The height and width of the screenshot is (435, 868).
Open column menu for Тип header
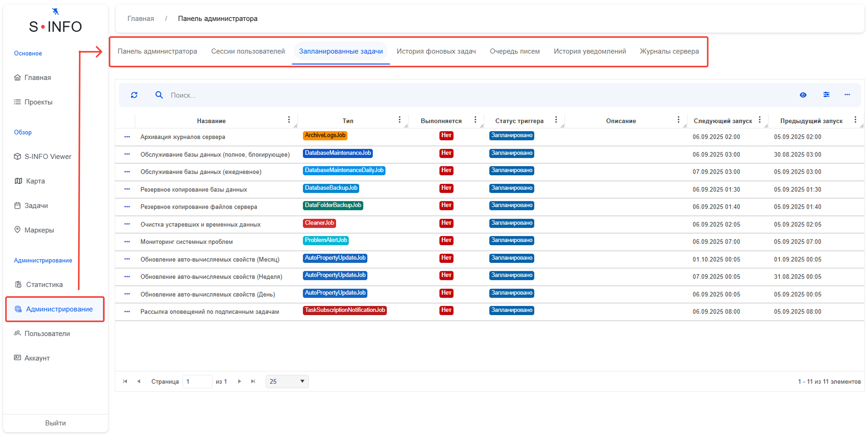pos(399,120)
